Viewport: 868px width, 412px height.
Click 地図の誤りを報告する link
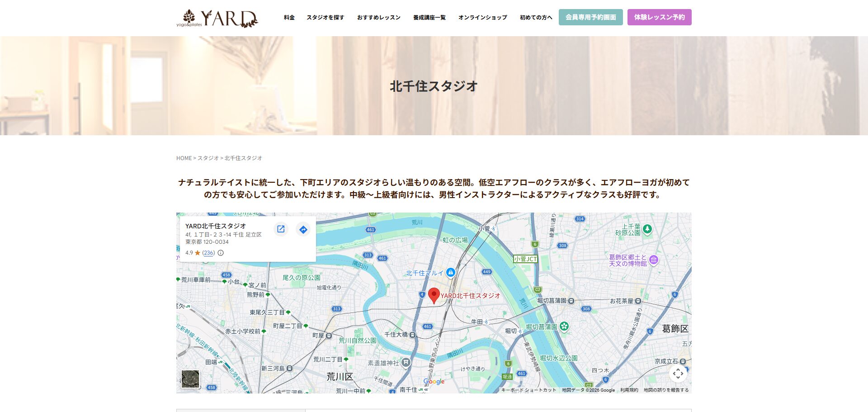pyautogui.click(x=666, y=390)
